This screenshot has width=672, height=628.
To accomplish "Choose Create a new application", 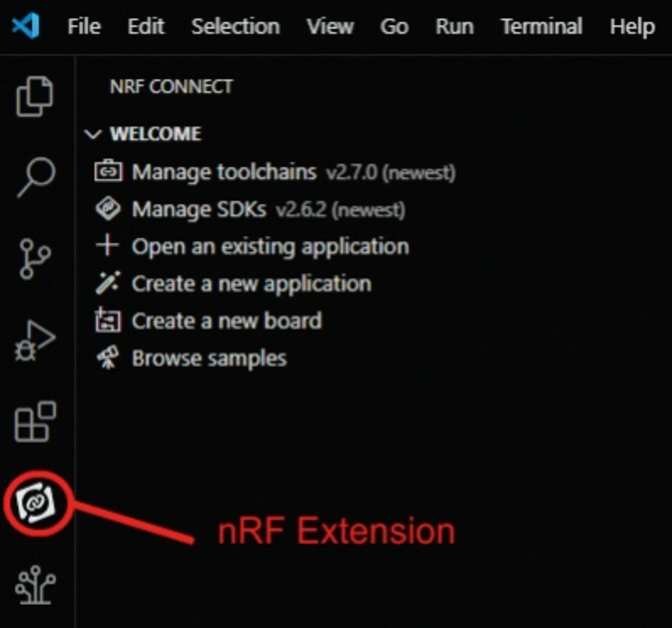I will point(251,284).
